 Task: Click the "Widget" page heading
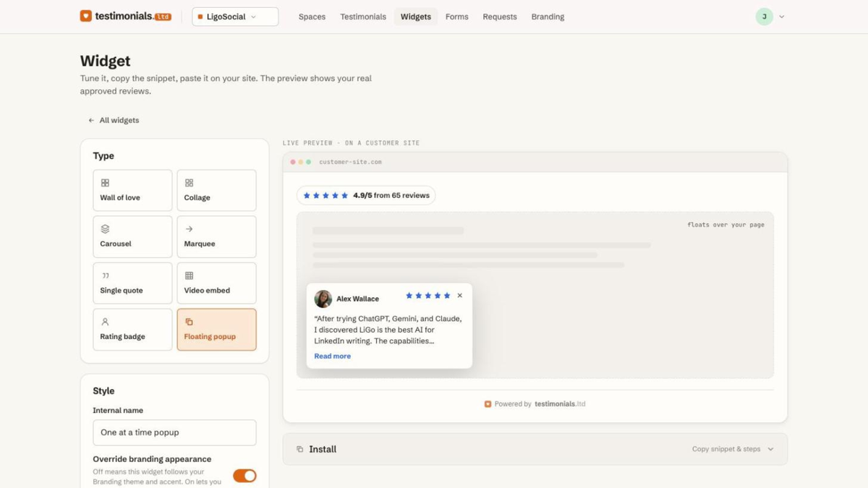[105, 61]
